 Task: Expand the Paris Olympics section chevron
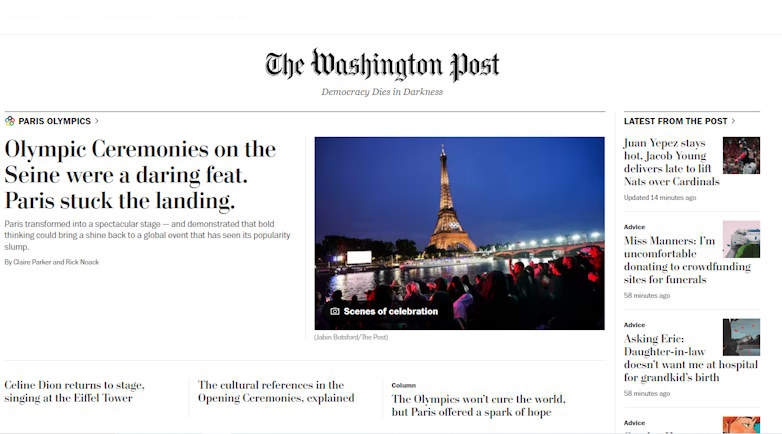[x=97, y=121]
